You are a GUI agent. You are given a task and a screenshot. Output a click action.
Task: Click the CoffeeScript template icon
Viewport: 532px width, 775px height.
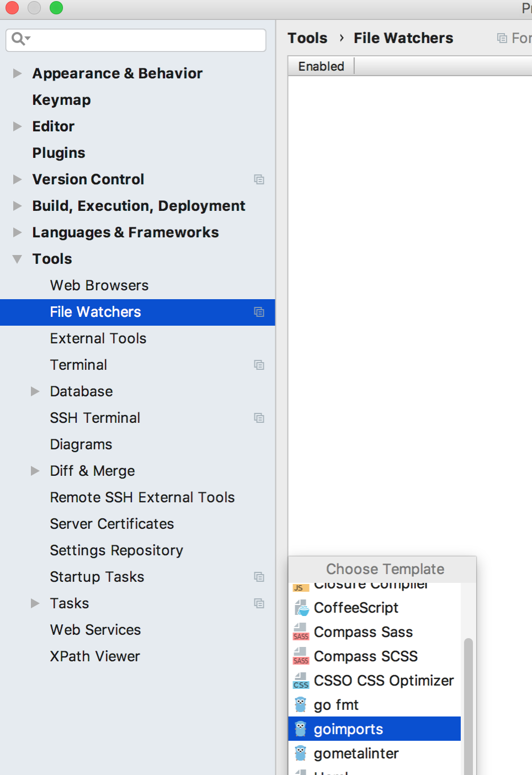[301, 608]
